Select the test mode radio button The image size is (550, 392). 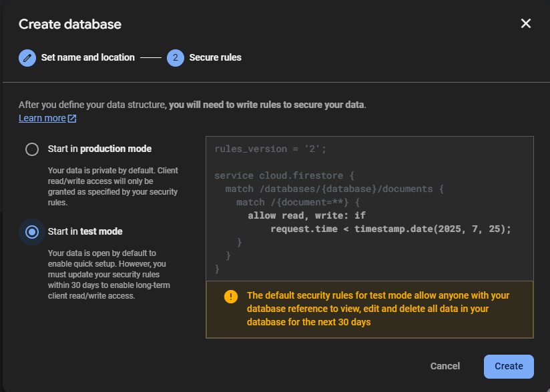pos(31,232)
